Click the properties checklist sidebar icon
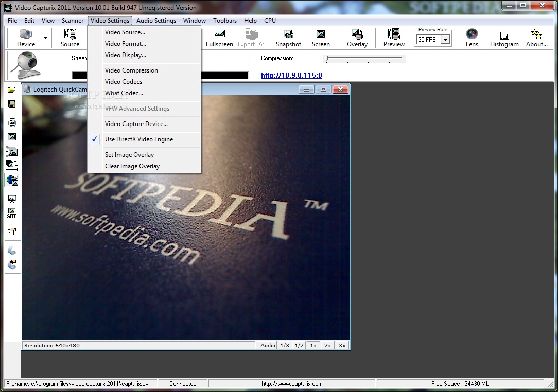 (12, 232)
